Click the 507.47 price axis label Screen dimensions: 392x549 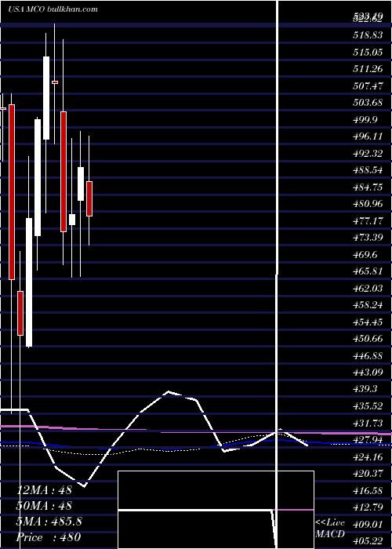coord(368,86)
